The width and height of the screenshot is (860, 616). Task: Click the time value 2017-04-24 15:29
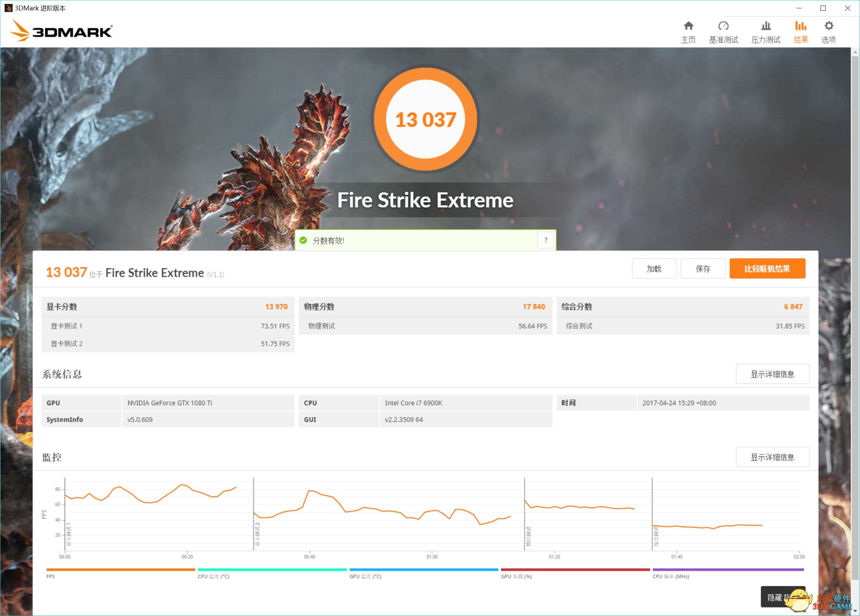[x=679, y=403]
